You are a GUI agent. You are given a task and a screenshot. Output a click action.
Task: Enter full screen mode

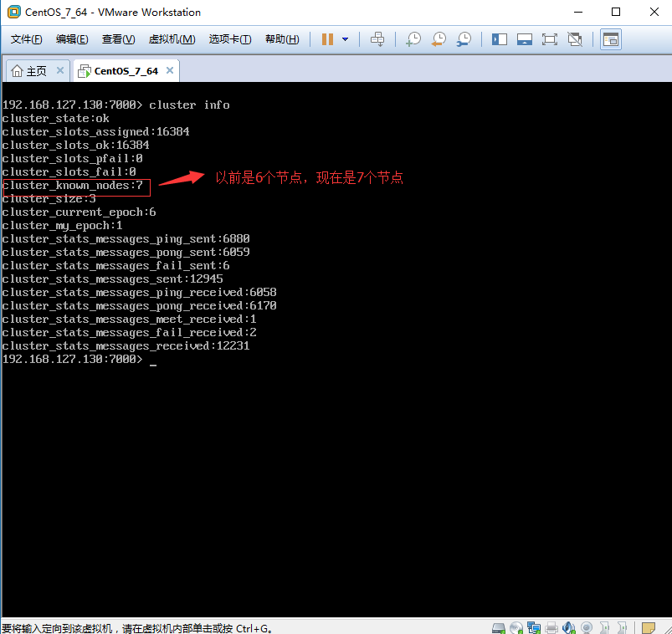coord(550,39)
